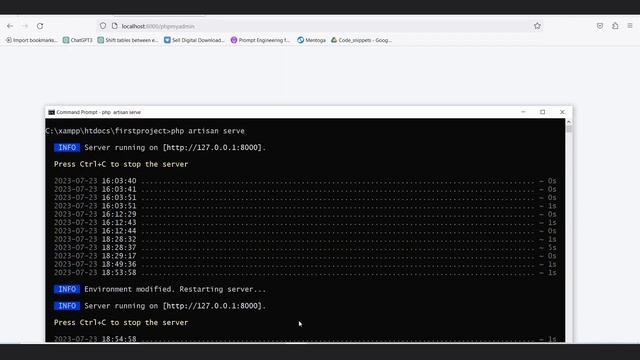Minimize the Command Prompt window

tap(523, 112)
